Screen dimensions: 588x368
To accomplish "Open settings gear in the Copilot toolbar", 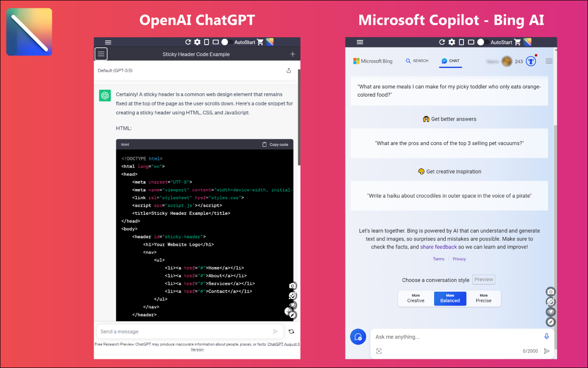I will pyautogui.click(x=451, y=42).
